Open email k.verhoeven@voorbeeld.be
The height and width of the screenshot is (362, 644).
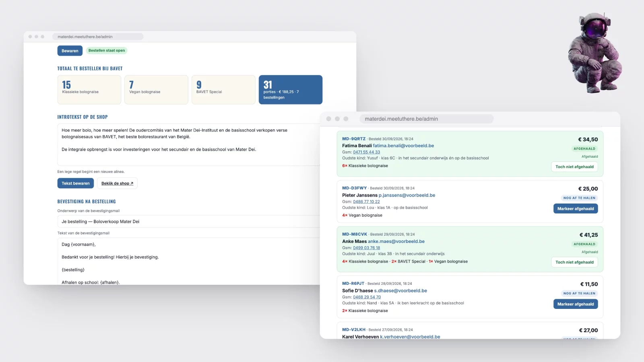pyautogui.click(x=410, y=337)
